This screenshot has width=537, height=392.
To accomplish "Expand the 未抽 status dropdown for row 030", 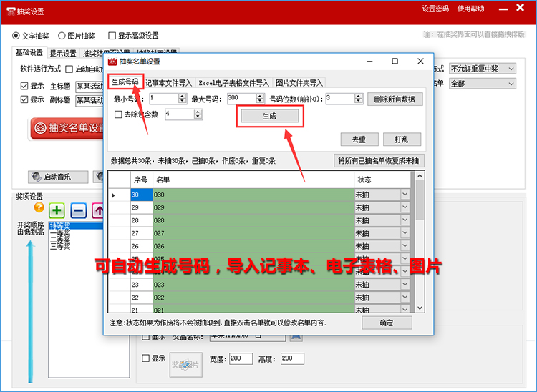I will click(405, 195).
